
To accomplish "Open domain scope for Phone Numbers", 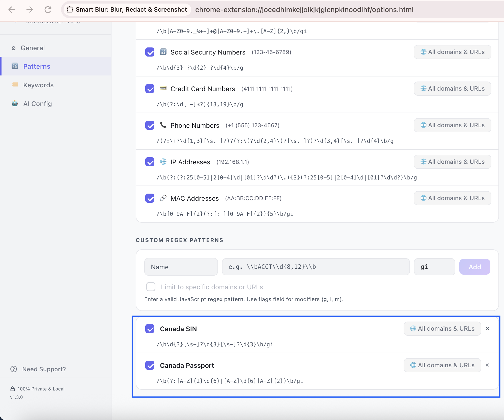I will click(452, 125).
